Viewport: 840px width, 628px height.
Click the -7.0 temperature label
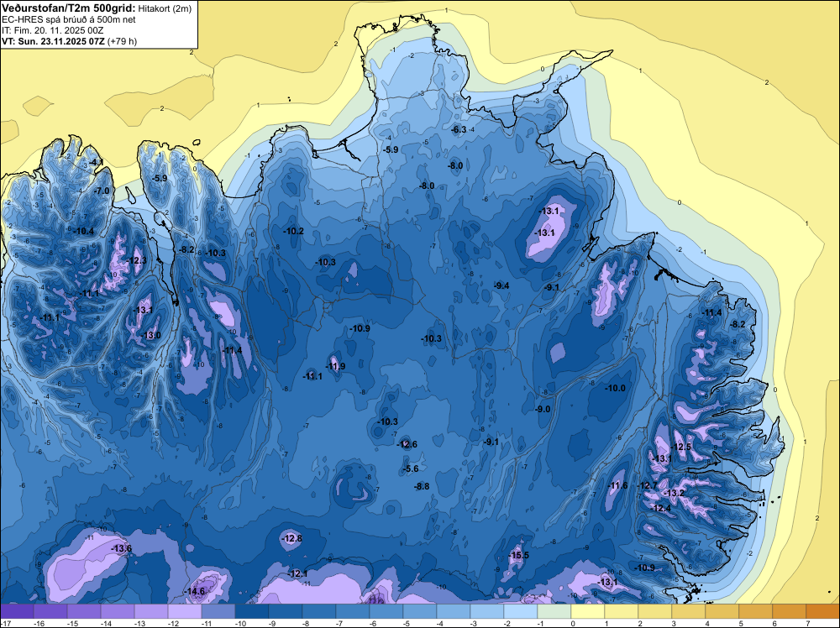point(102,191)
